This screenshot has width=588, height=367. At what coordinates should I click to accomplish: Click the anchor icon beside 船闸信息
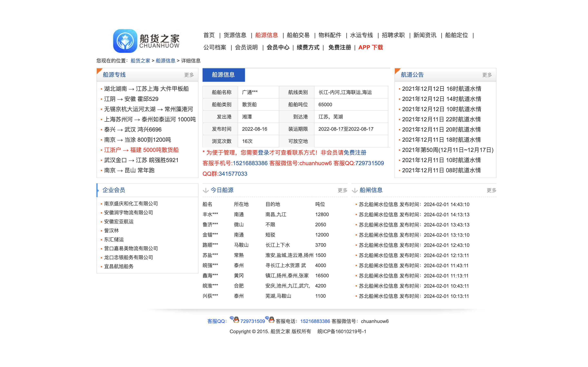click(355, 190)
